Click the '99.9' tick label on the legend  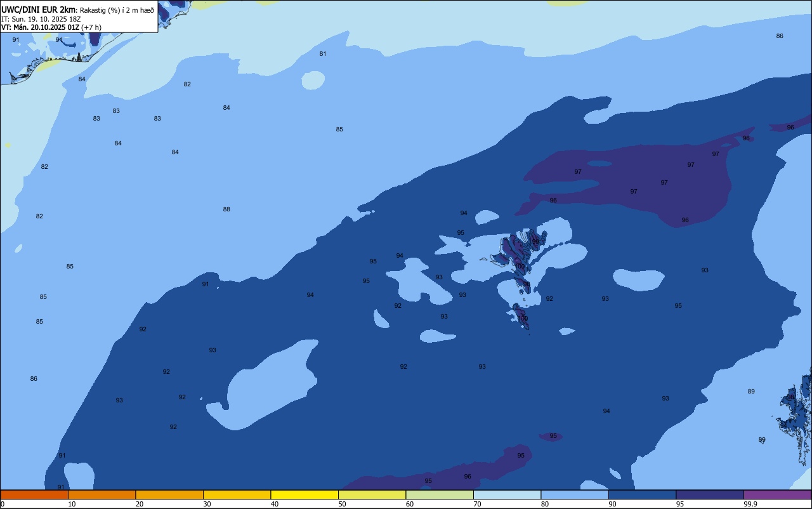pyautogui.click(x=751, y=504)
